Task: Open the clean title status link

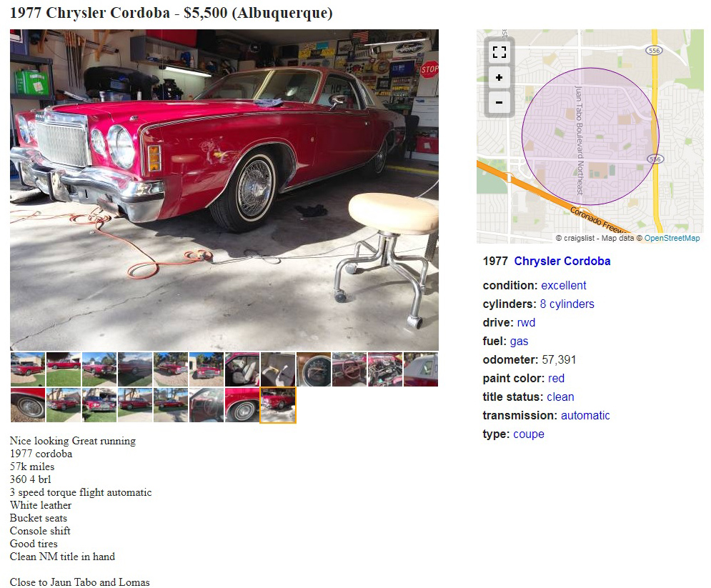Action: coord(560,397)
